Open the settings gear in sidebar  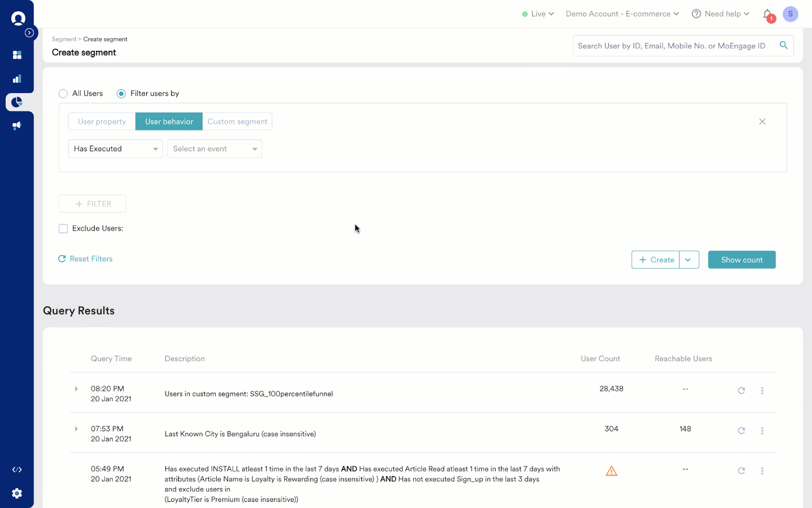(17, 493)
